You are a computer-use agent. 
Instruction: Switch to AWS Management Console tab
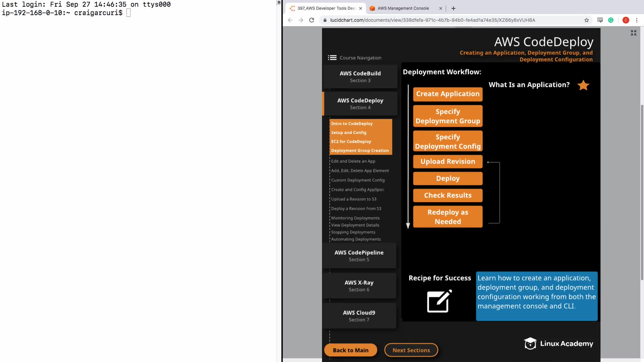(x=403, y=8)
